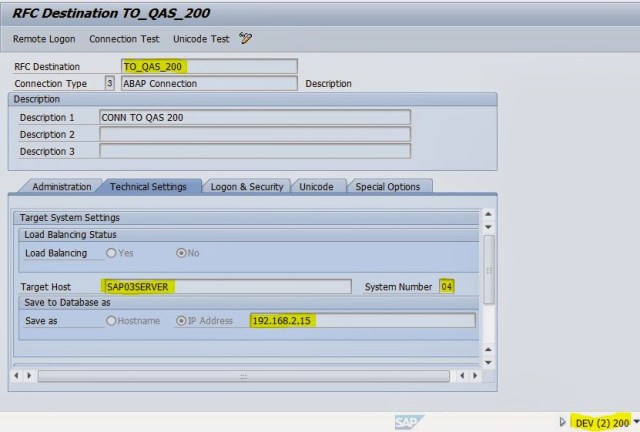
Task: Click into the Description 2 field
Action: pos(255,134)
